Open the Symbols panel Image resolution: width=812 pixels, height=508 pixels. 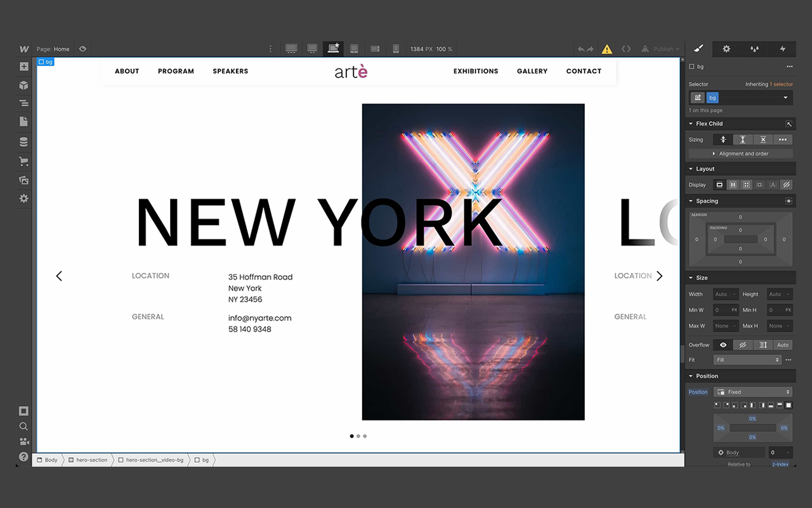point(23,84)
